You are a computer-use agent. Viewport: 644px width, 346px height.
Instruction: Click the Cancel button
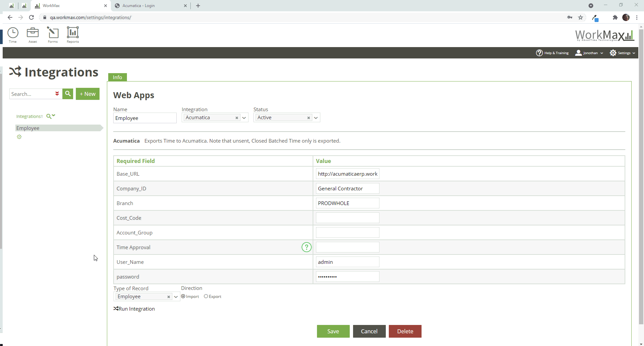pyautogui.click(x=369, y=331)
